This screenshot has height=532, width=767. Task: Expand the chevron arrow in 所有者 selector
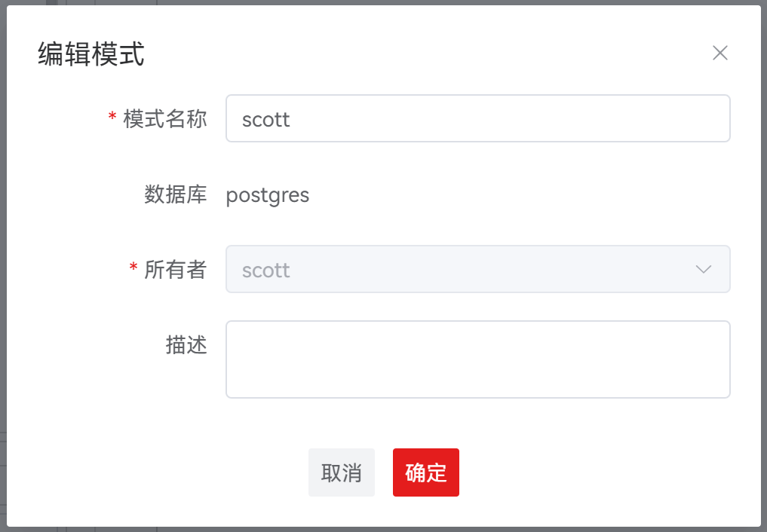704,269
